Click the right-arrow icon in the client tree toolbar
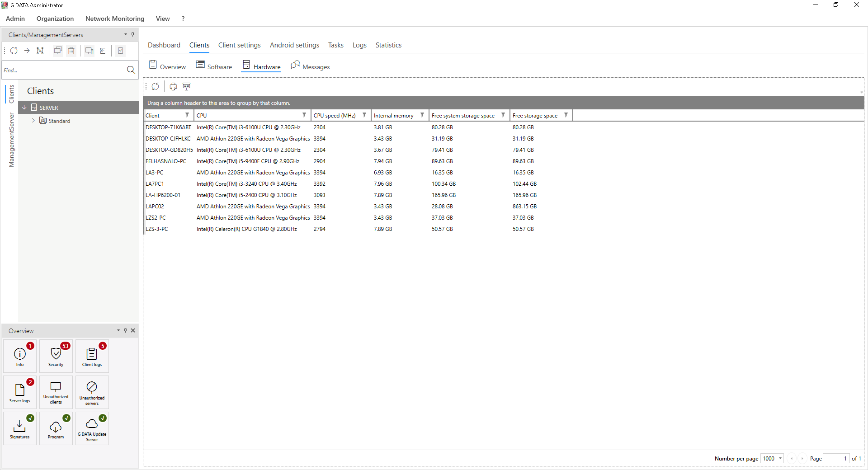This screenshot has height=470, width=868. tap(27, 51)
